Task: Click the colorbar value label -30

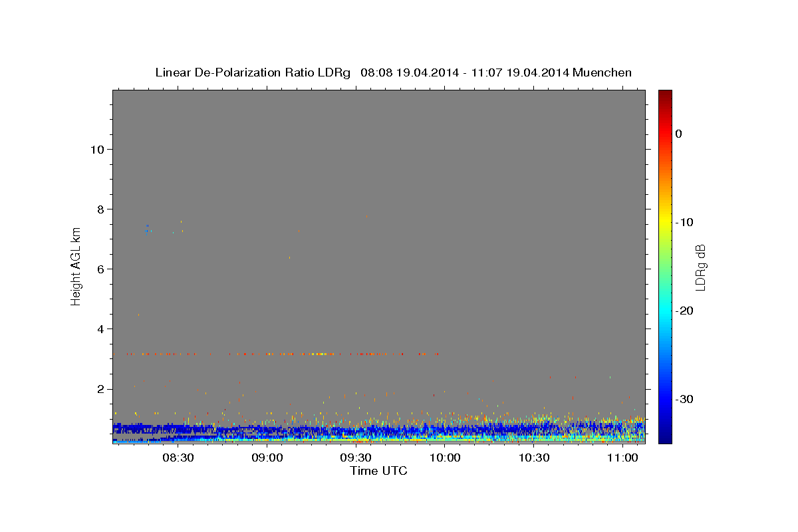Action: pyautogui.click(x=684, y=399)
